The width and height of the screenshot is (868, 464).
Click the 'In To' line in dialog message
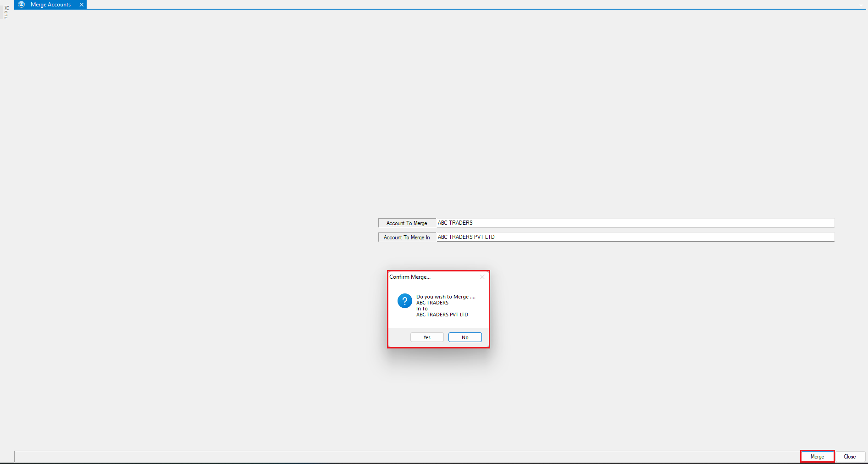point(422,309)
